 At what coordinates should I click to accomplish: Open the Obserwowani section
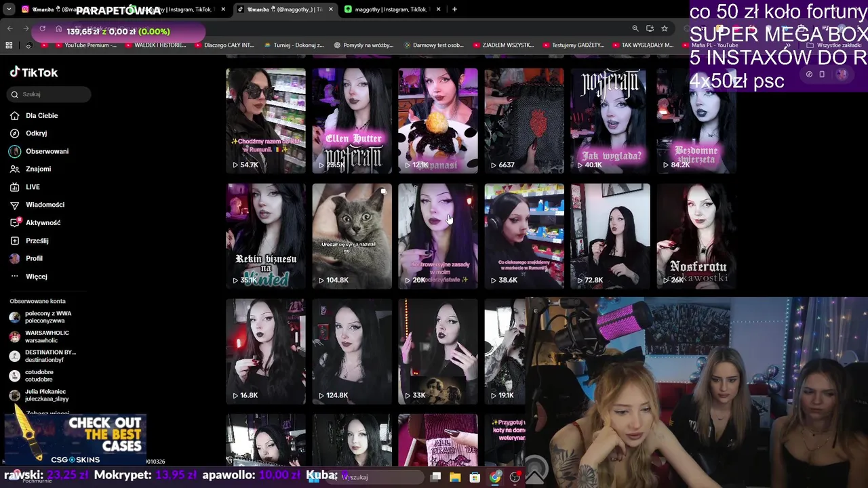pyautogui.click(x=47, y=151)
